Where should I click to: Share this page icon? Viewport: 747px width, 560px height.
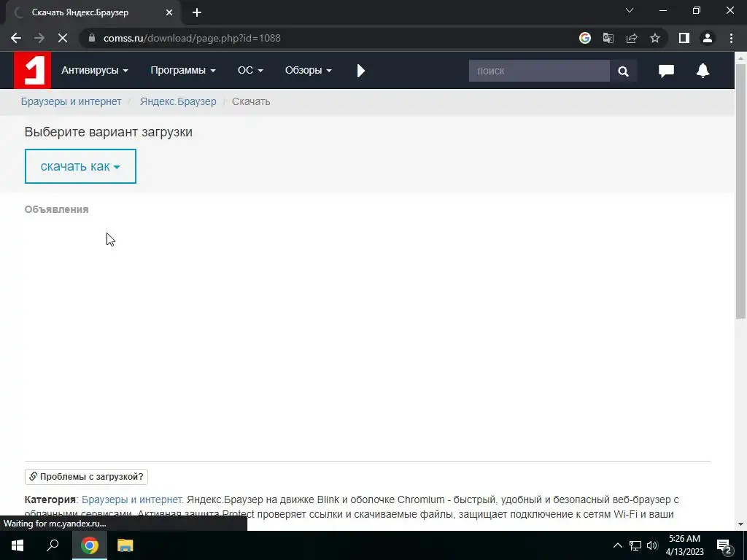pyautogui.click(x=632, y=38)
